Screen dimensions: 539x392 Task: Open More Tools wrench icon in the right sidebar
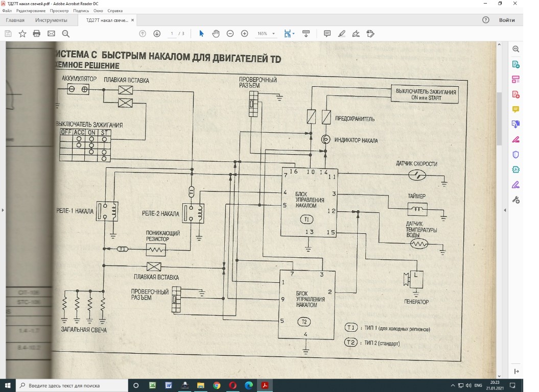point(515,200)
